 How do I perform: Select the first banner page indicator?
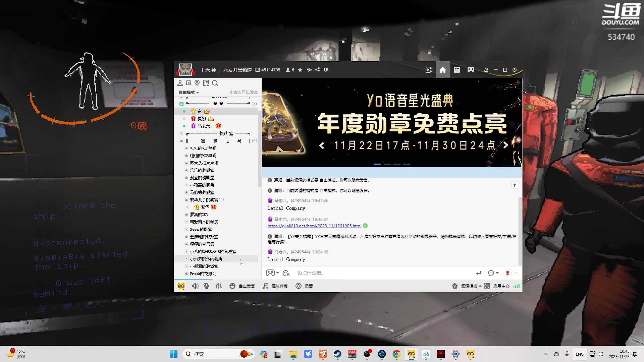coord(377,164)
